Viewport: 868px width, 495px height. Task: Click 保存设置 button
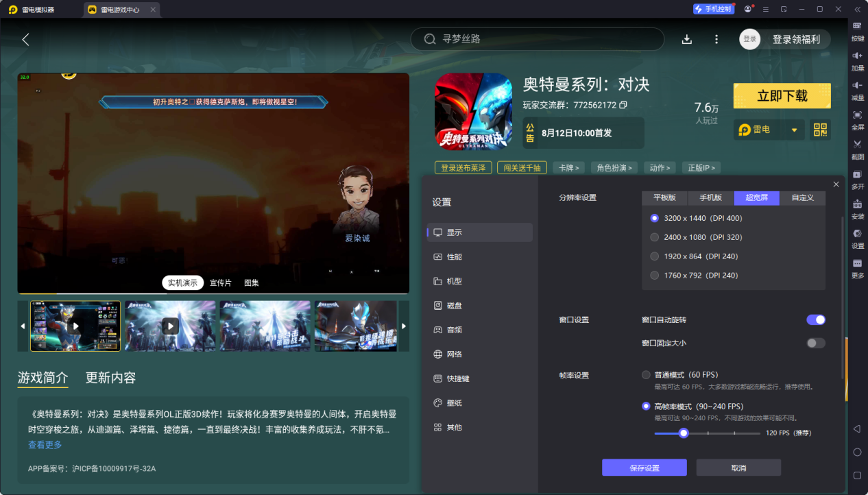644,468
